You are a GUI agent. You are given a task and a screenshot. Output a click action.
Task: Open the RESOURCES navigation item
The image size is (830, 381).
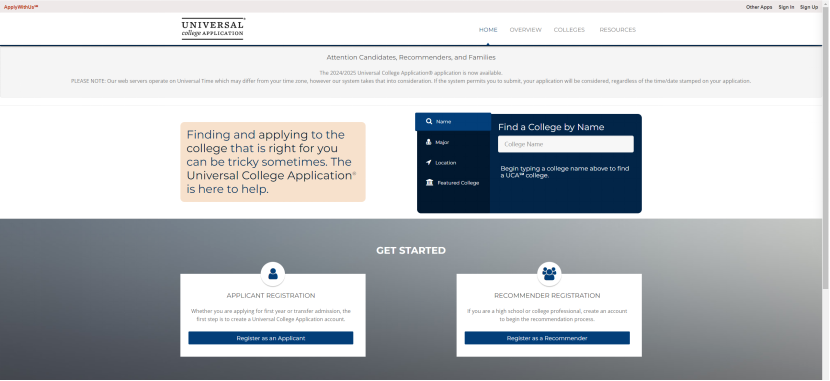618,30
